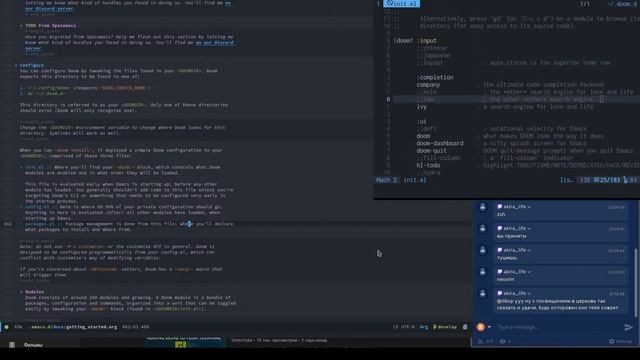Click the orange user avatar in chat

[481, 327]
